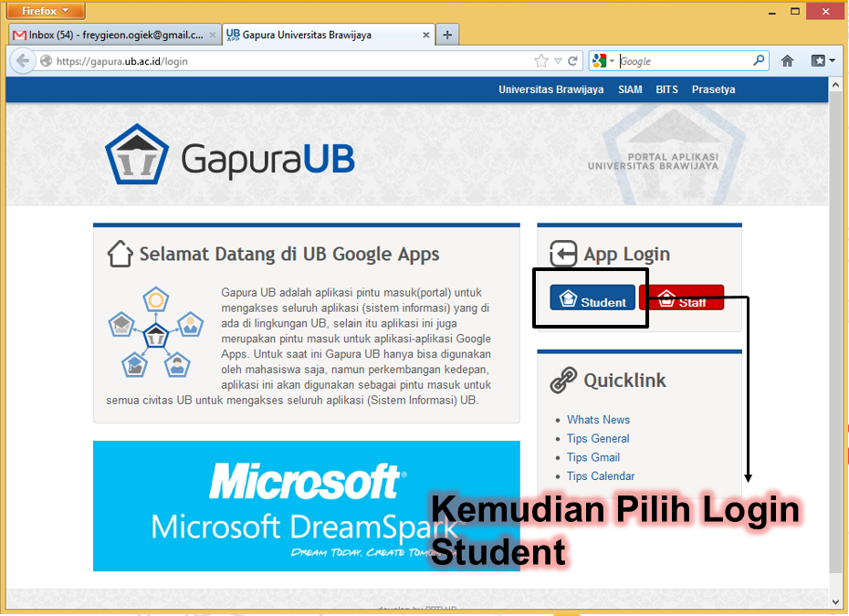
Task: Click the scrollbar down arrow
Action: [835, 602]
